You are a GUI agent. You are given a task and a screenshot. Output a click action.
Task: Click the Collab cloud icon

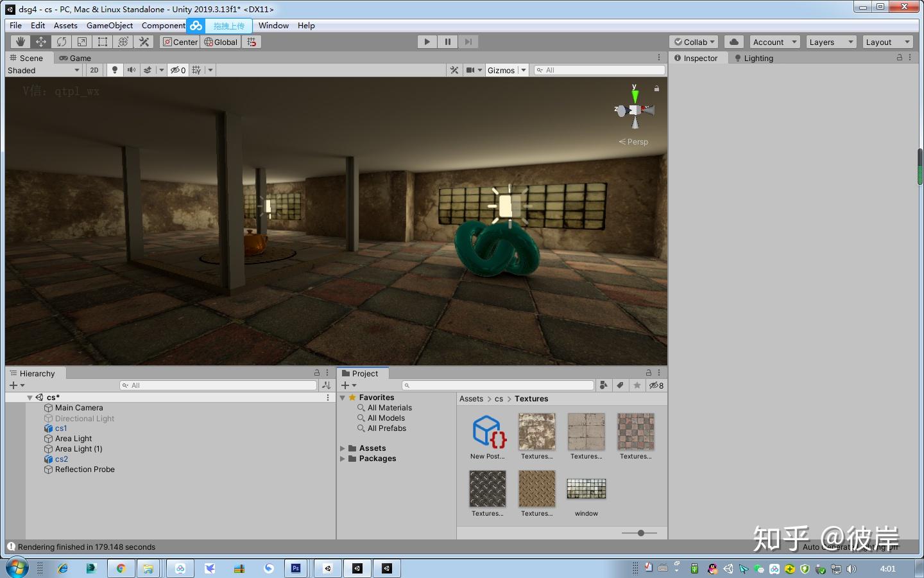coord(733,41)
